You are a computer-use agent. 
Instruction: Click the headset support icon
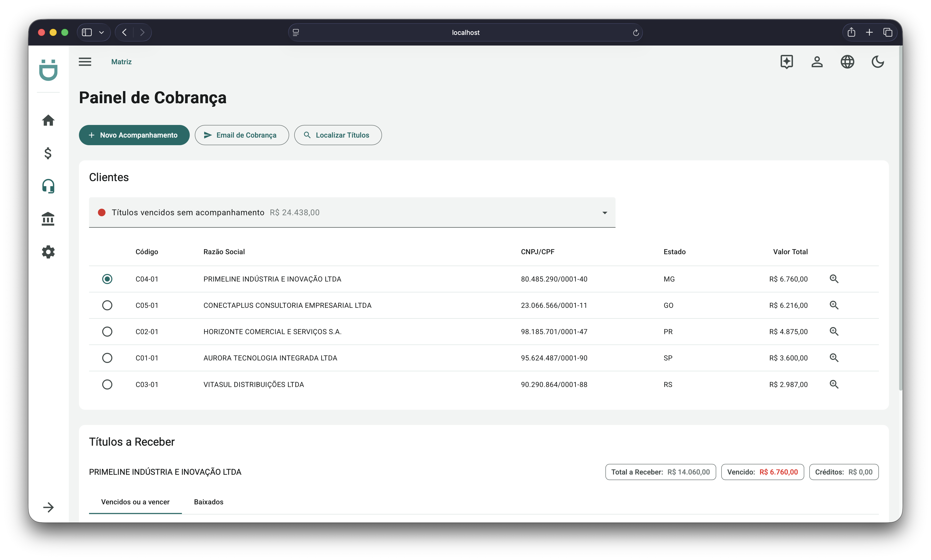(48, 186)
